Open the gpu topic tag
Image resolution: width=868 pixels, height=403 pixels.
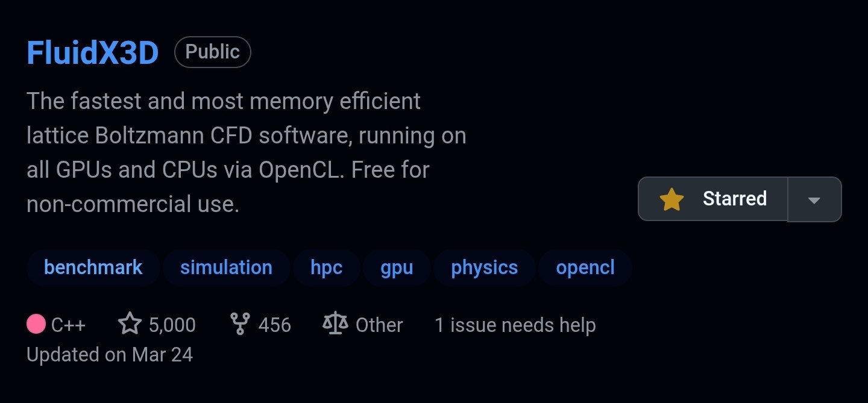click(x=397, y=267)
